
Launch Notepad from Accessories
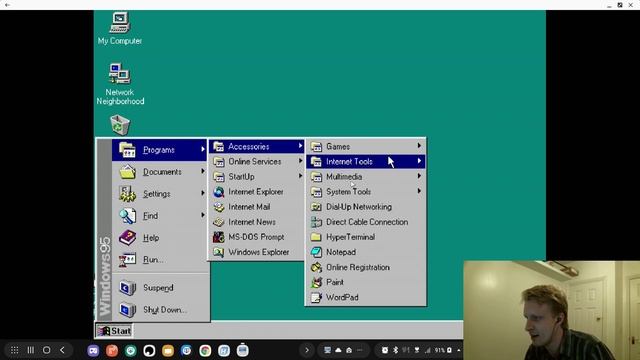click(366, 252)
